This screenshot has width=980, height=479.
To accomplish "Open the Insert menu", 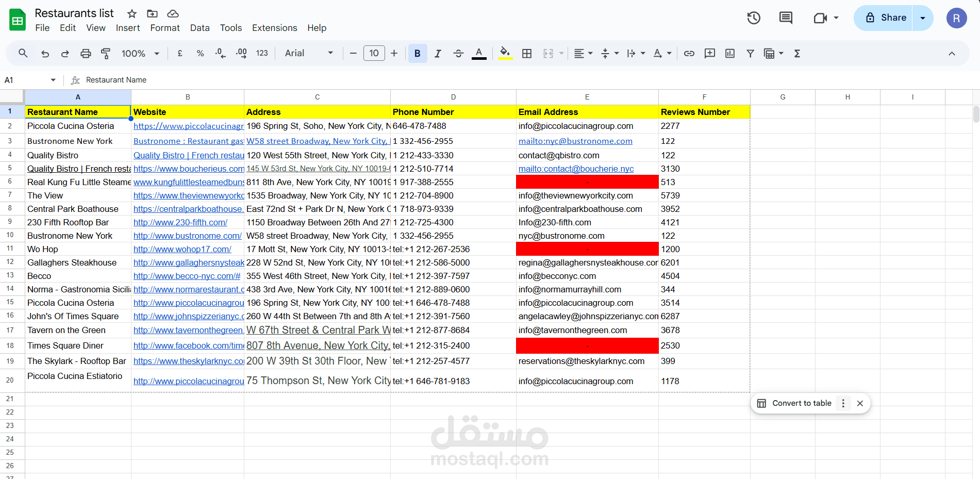I will [x=128, y=28].
